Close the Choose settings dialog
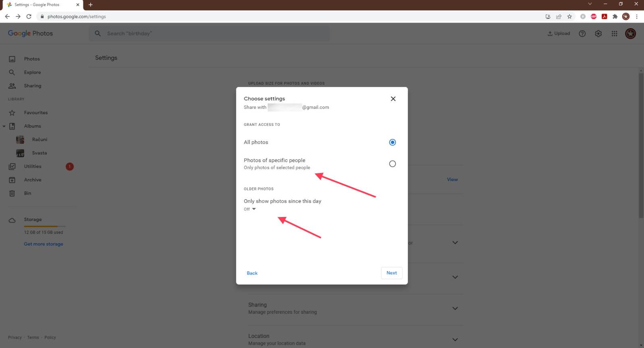 pyautogui.click(x=393, y=99)
